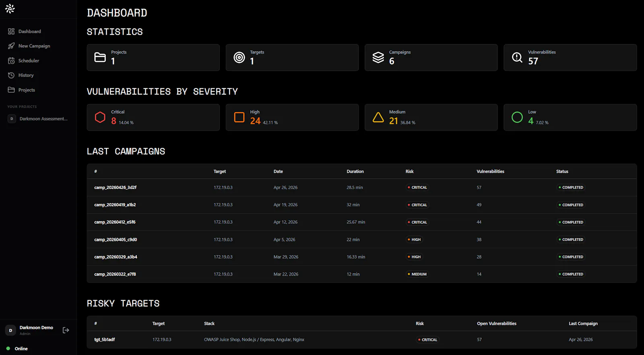Open campaign camp_20260405_c9d0
This screenshot has height=355, width=644.
(116, 239)
